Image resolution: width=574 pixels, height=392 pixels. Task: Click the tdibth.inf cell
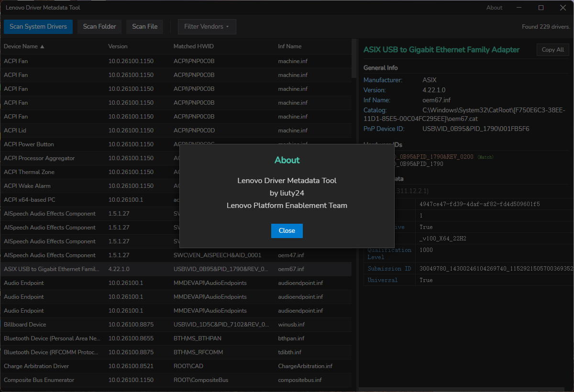coord(289,352)
